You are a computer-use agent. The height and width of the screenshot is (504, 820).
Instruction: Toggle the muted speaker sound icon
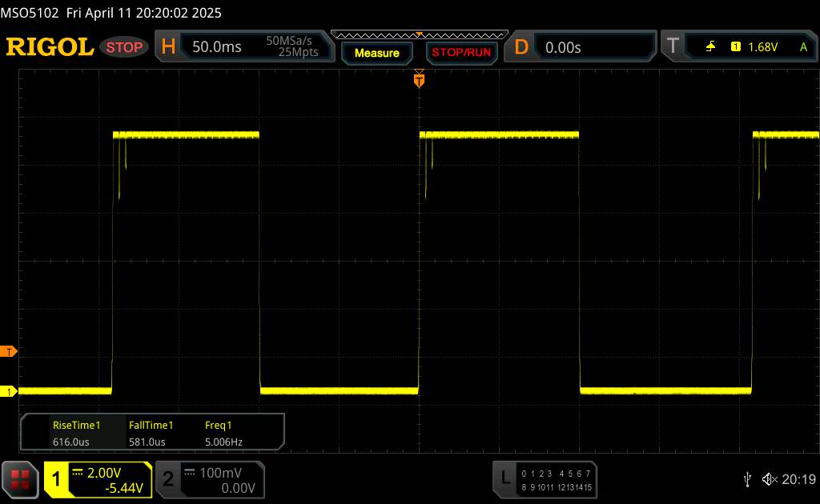click(769, 478)
